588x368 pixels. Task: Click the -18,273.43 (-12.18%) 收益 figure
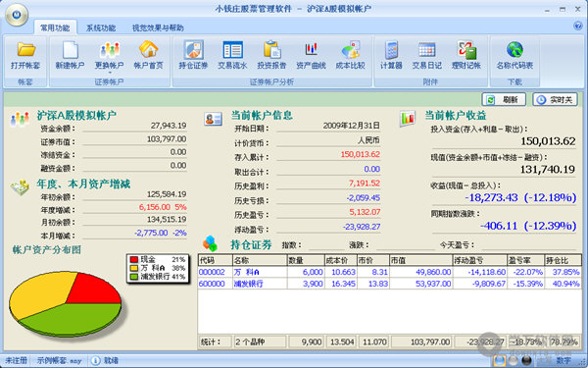pyautogui.click(x=520, y=198)
